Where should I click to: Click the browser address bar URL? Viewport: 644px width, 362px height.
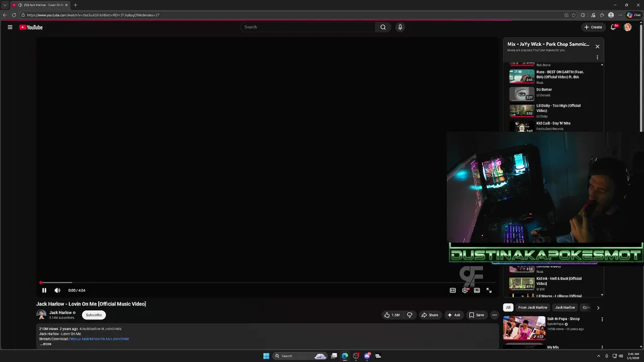point(93,15)
